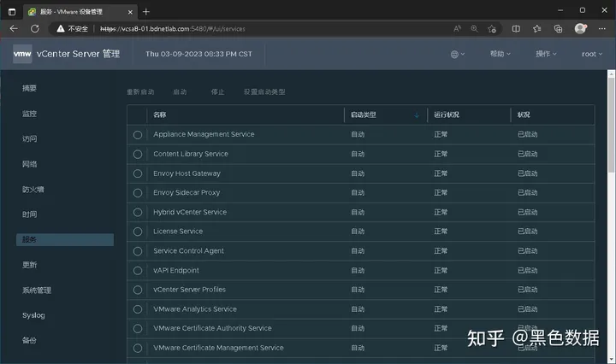Select vAPI Endpoint radio button
Image resolution: width=616 pixels, height=364 pixels.
[138, 271]
